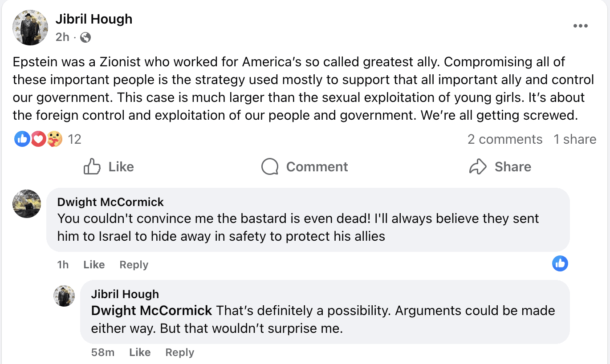Click the thumbs-up Like button on post
The image size is (610, 364).
coord(109,167)
